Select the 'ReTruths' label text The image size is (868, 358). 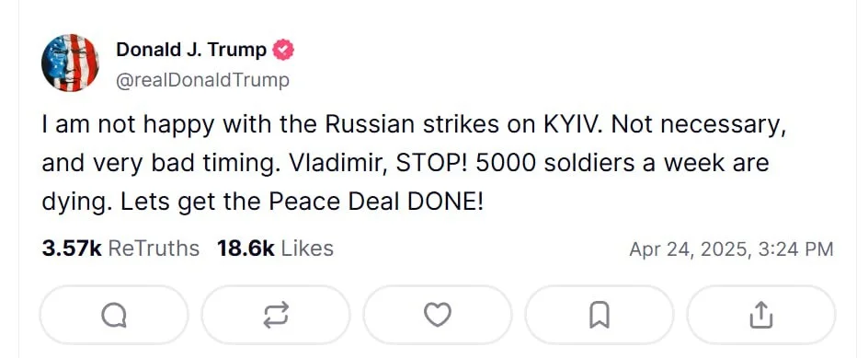154,248
